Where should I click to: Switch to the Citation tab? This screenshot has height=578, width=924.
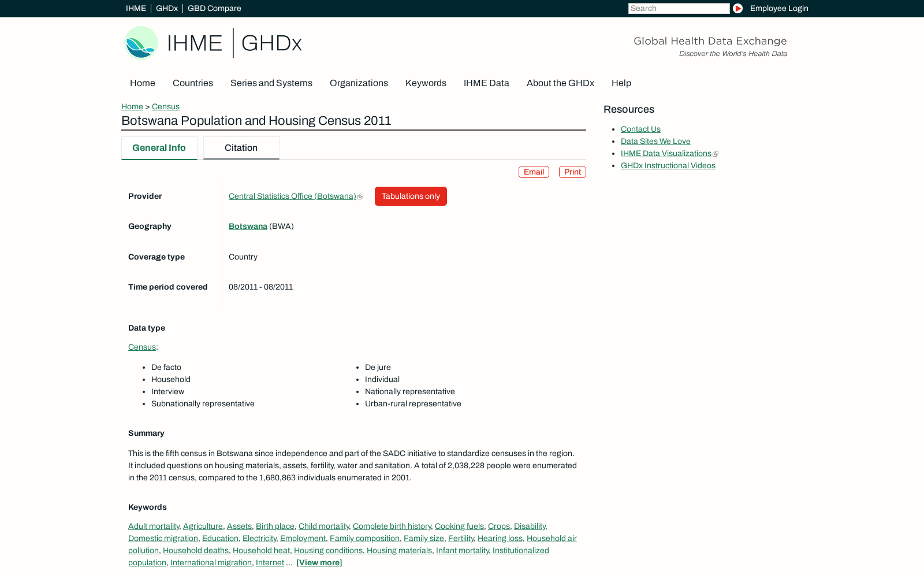tap(241, 148)
